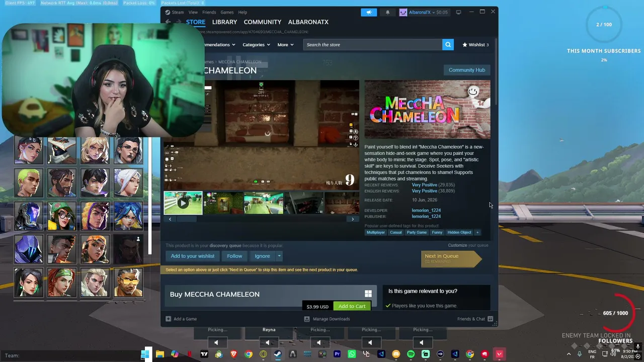Mute the speaker under Reyna's slot
Image resolution: width=644 pixels, height=362 pixels.
pos(268,343)
